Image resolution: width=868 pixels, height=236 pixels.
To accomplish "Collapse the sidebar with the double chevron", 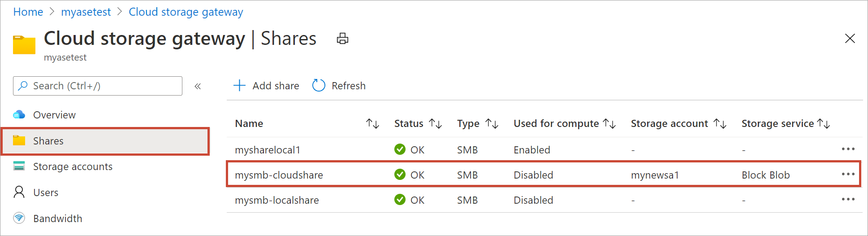I will click(198, 86).
